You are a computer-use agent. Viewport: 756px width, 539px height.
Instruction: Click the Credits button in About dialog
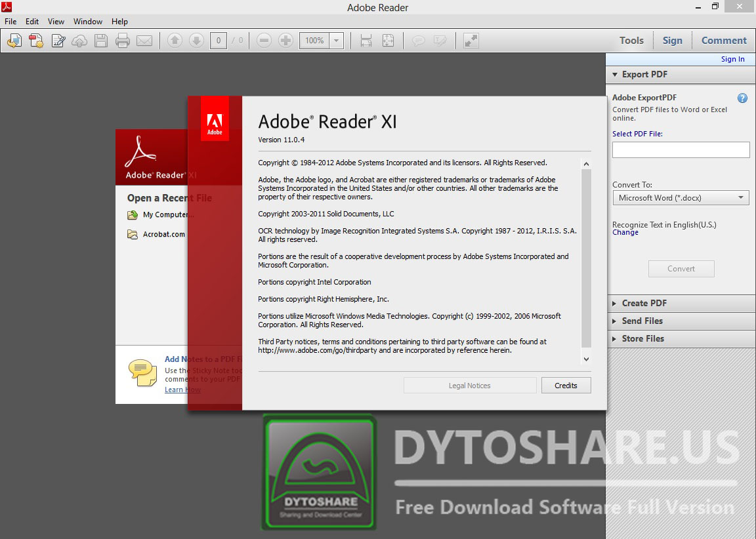pos(566,386)
